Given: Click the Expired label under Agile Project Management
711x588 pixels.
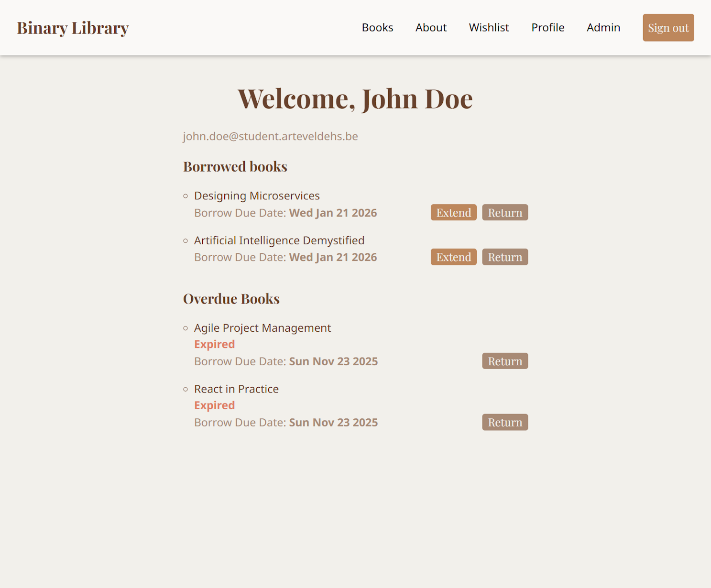Looking at the screenshot, I should coord(214,344).
